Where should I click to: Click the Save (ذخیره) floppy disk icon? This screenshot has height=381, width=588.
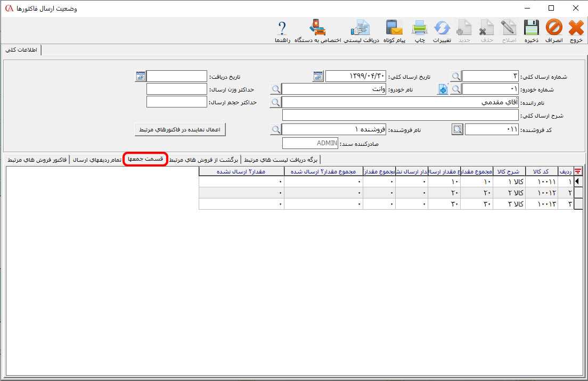(x=531, y=28)
